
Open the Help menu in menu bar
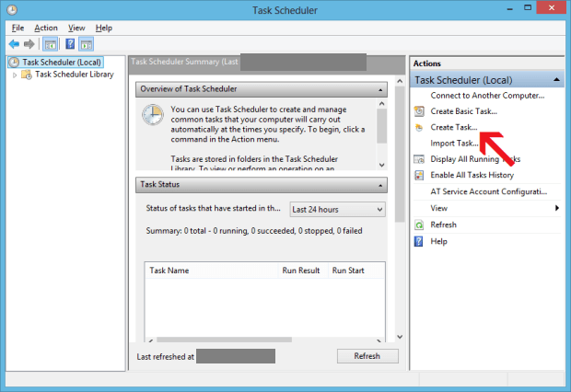click(104, 28)
